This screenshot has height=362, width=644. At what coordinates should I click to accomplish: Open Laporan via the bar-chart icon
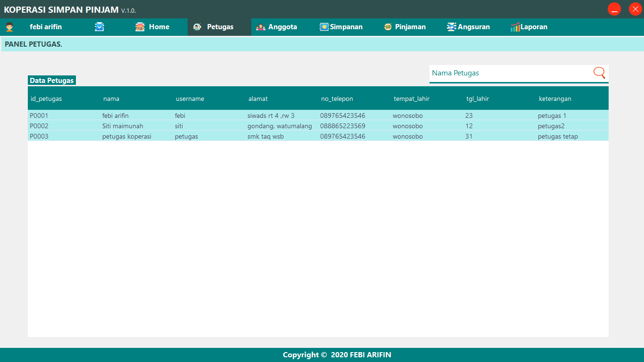coord(514,27)
